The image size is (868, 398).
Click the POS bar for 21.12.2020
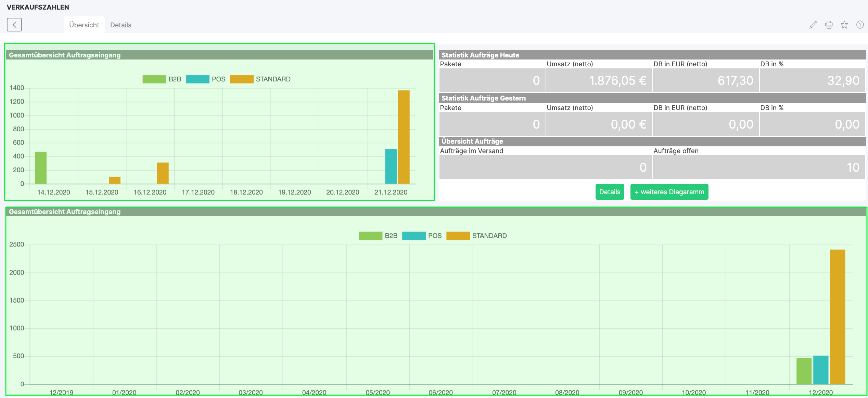pyautogui.click(x=391, y=167)
